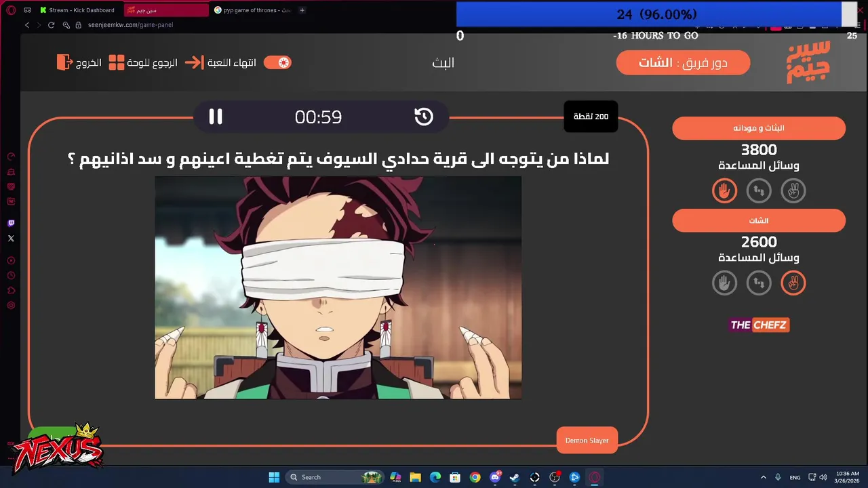Open Microsoft Store from the taskbar

455,477
